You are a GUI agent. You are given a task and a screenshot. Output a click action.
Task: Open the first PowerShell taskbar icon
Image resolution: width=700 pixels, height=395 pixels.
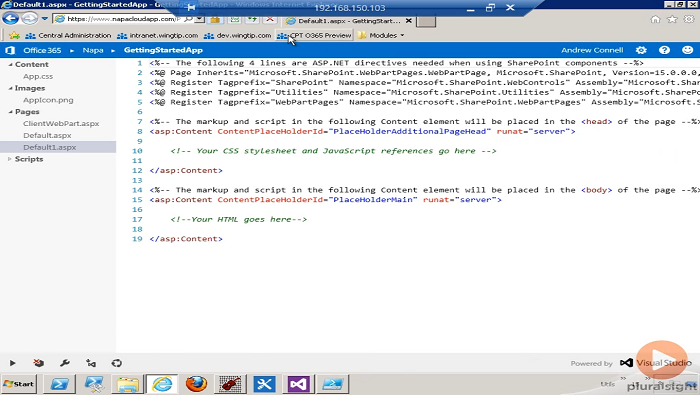coord(60,384)
